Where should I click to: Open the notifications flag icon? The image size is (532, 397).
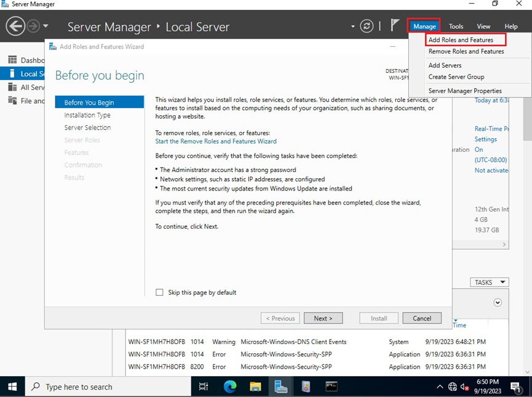pos(394,25)
